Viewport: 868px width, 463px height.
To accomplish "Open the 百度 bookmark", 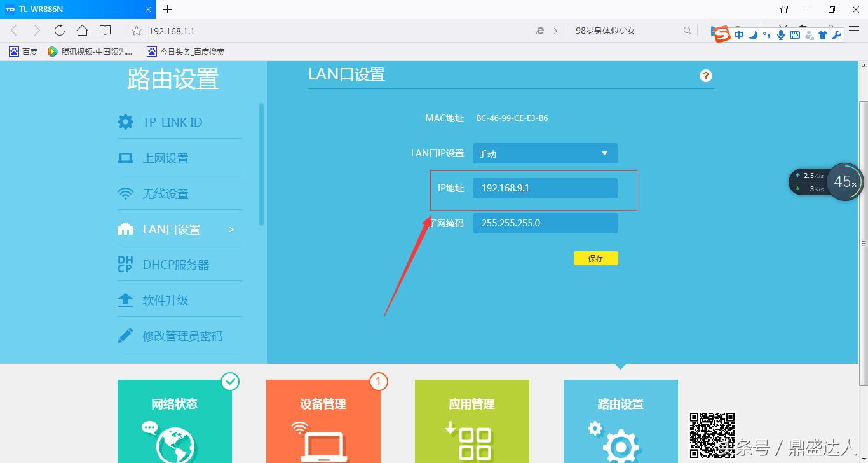I will [24, 52].
